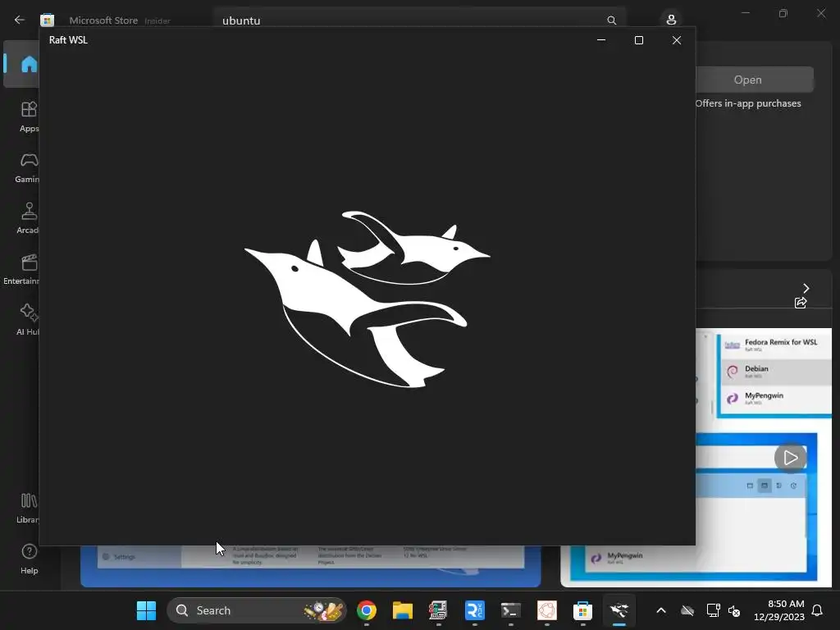Open the notification bell

click(x=817, y=610)
